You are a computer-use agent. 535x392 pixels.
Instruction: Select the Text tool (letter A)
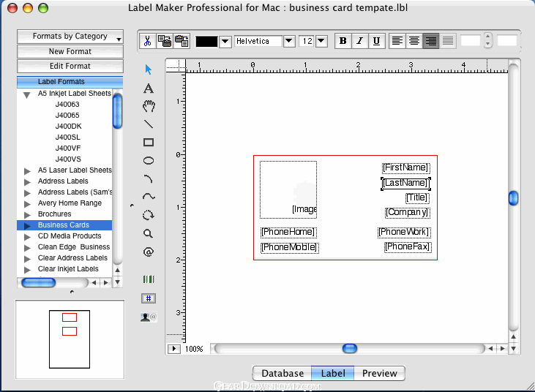(148, 88)
